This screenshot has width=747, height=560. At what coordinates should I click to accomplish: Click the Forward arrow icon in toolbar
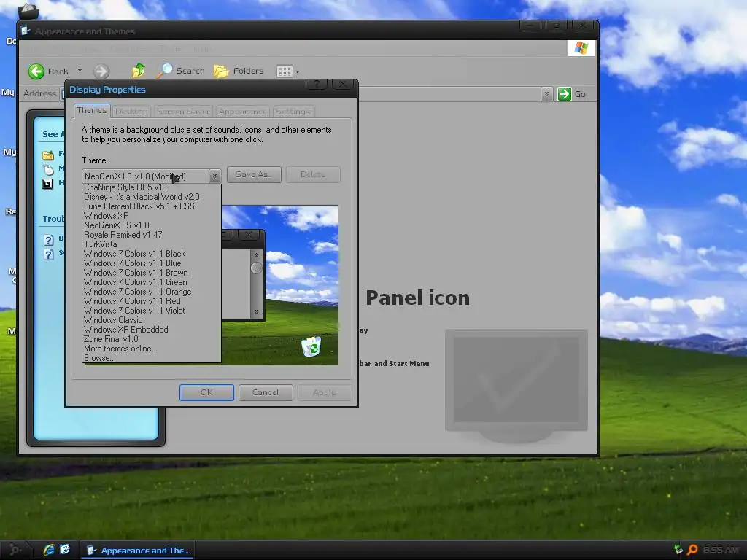pos(101,71)
